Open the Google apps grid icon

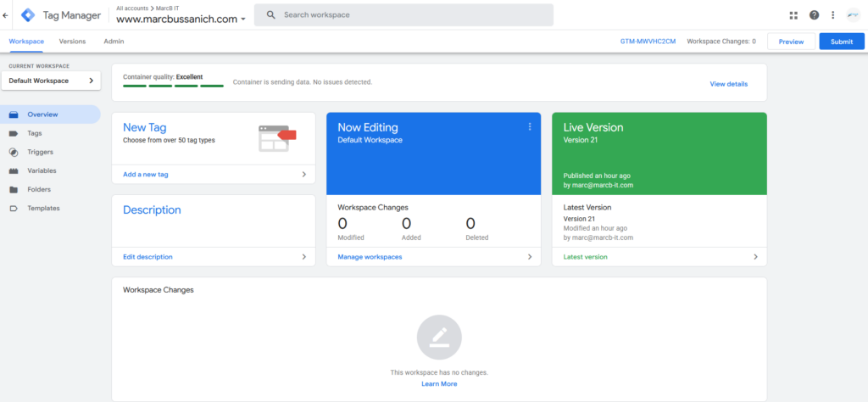pyautogui.click(x=793, y=15)
